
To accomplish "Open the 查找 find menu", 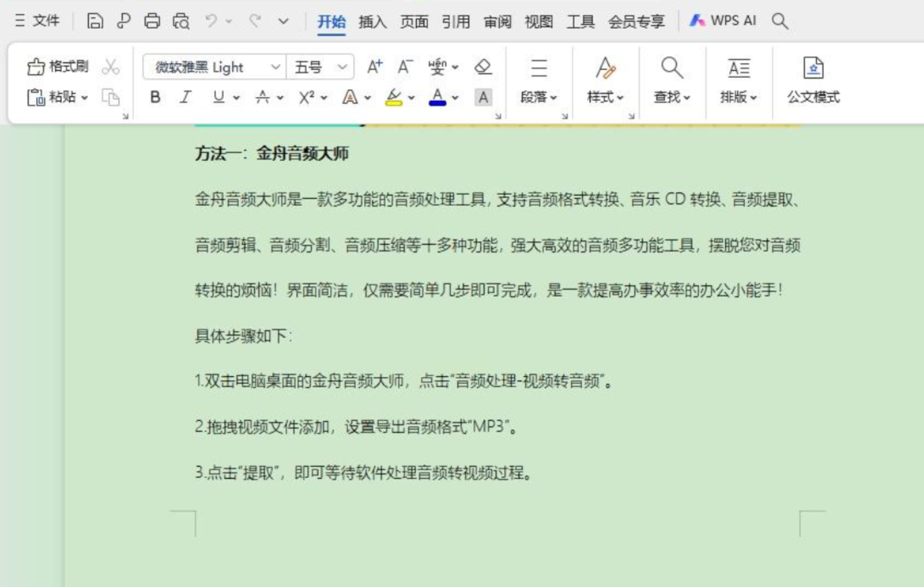I will click(x=672, y=81).
